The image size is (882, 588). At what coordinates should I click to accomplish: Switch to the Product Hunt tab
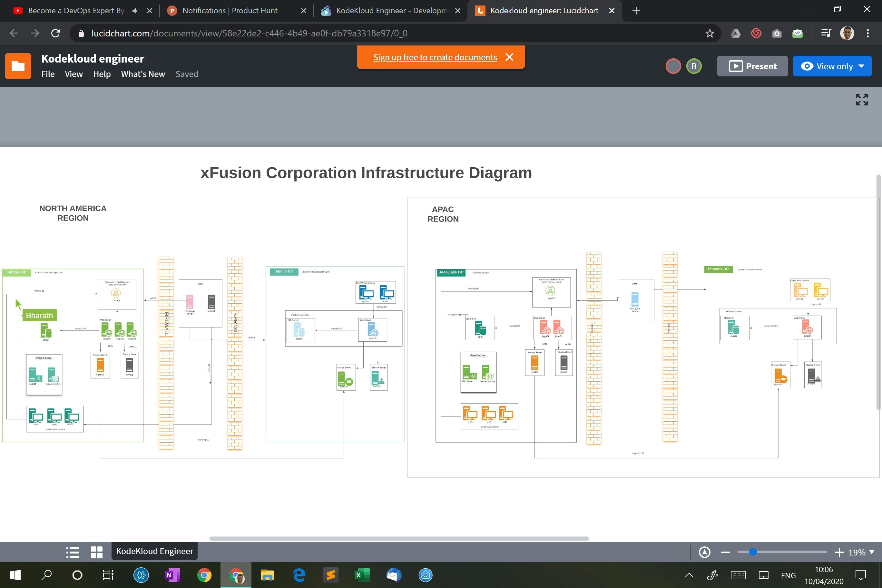[x=230, y=11]
